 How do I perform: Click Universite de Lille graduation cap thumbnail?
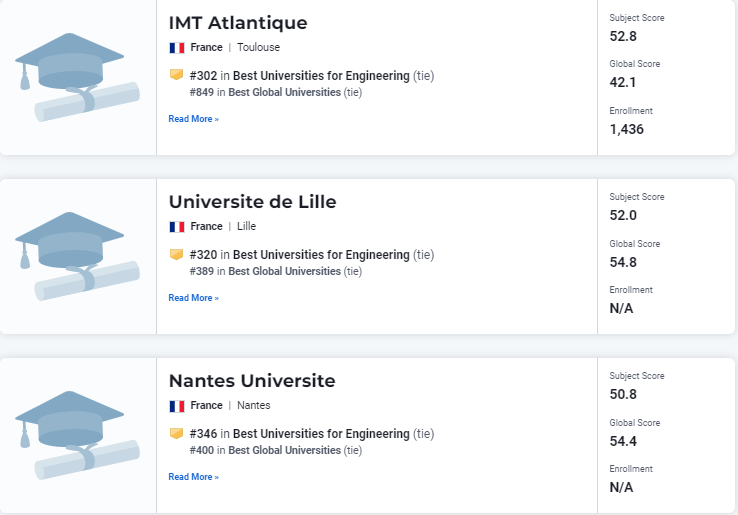76,255
